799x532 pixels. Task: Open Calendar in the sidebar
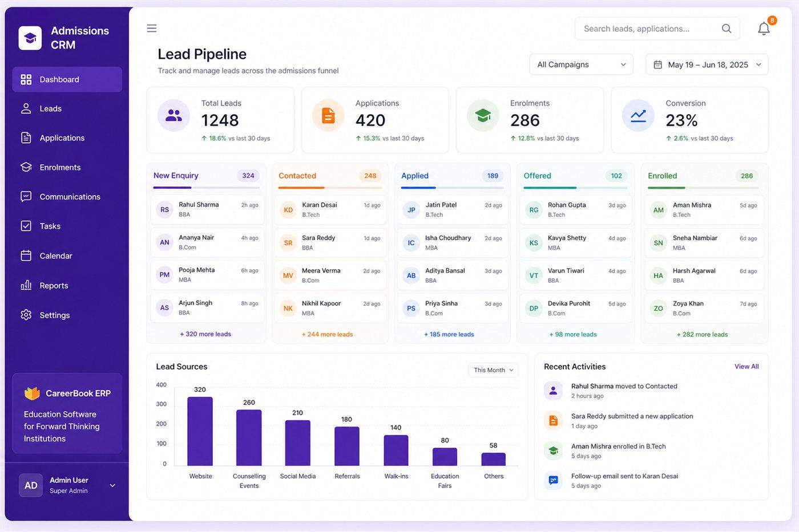pos(67,256)
